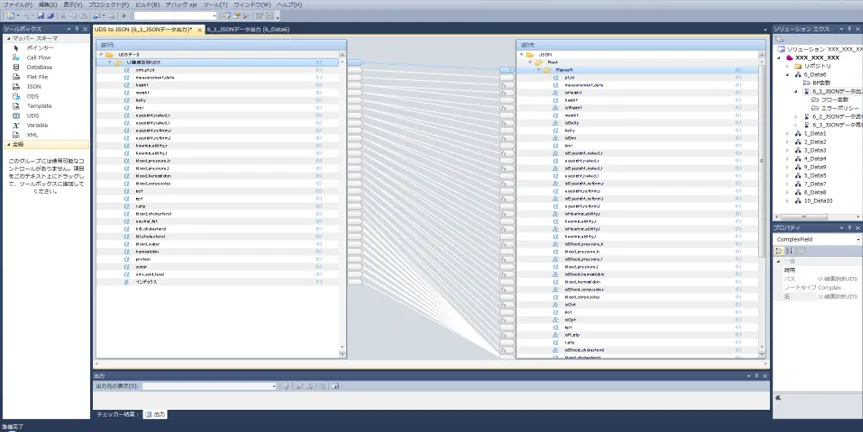Select the Call Flow toolbox item
This screenshot has width=863, height=432.
pyautogui.click(x=38, y=57)
